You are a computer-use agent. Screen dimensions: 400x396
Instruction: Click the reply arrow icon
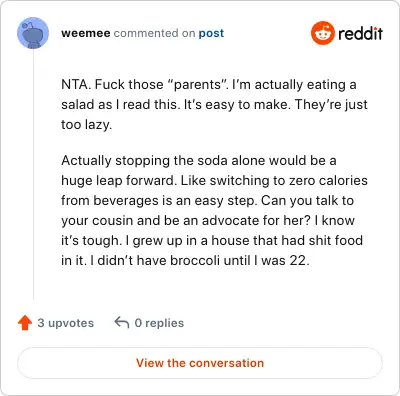(122, 322)
